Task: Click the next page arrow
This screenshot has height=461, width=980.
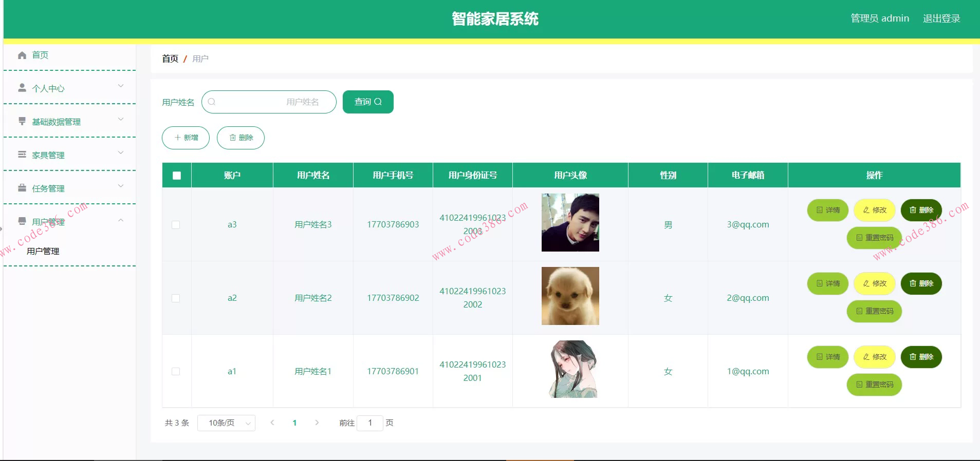Action: [x=317, y=422]
